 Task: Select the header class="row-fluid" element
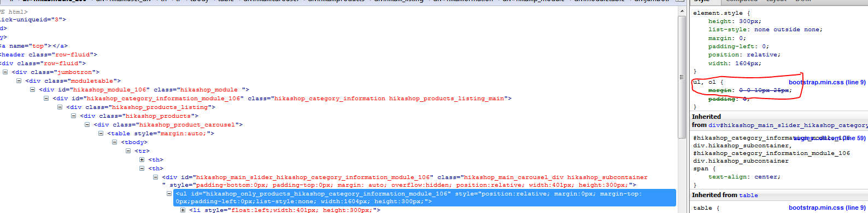(x=48, y=55)
